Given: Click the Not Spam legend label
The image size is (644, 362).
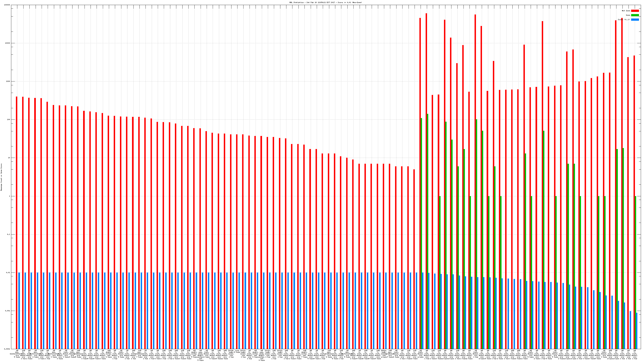Looking at the screenshot, I should point(626,11).
